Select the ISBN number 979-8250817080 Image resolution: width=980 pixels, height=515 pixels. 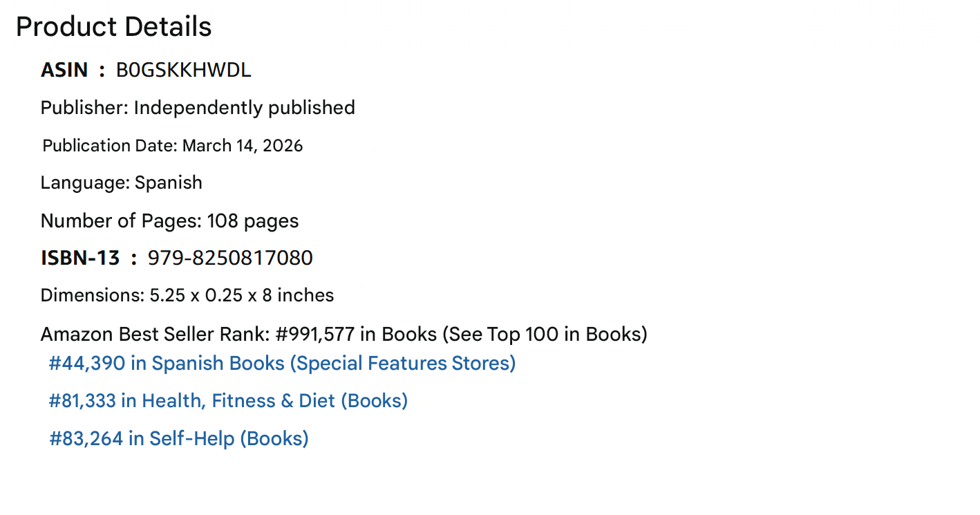click(230, 259)
